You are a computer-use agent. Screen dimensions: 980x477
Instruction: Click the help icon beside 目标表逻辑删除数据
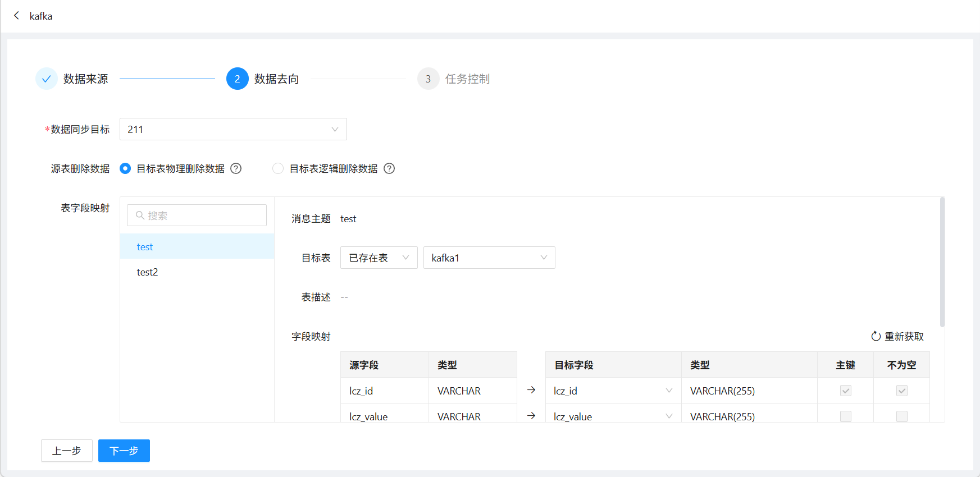tap(389, 168)
